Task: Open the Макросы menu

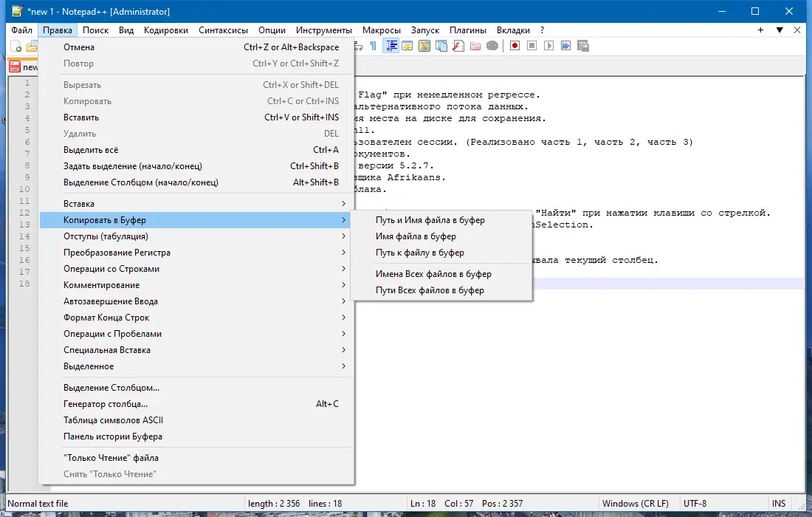Action: 382,30
